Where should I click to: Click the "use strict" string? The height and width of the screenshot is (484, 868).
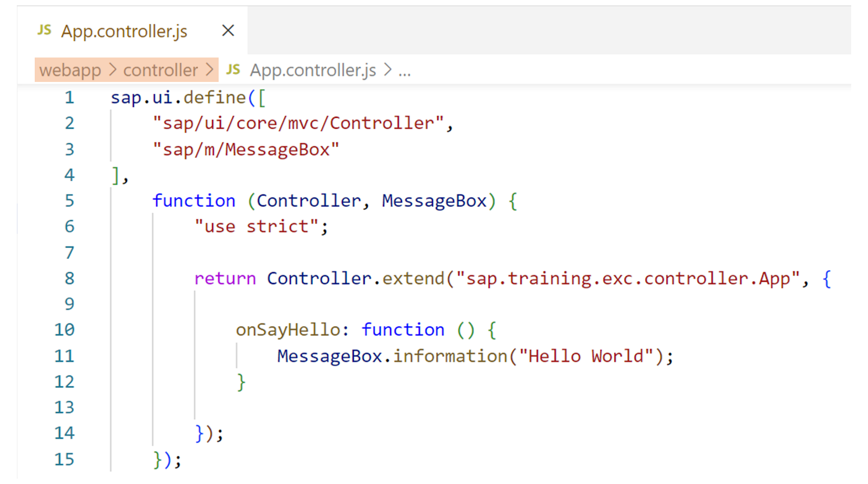pos(257,226)
